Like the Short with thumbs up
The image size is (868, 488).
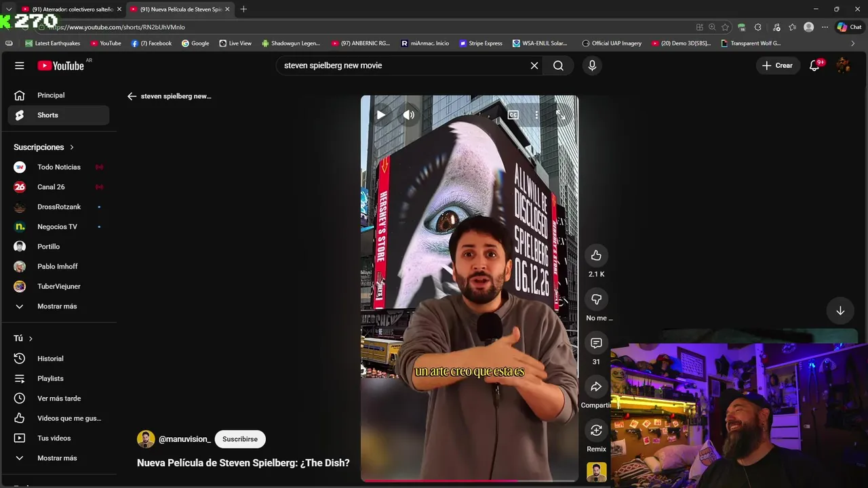tap(596, 256)
